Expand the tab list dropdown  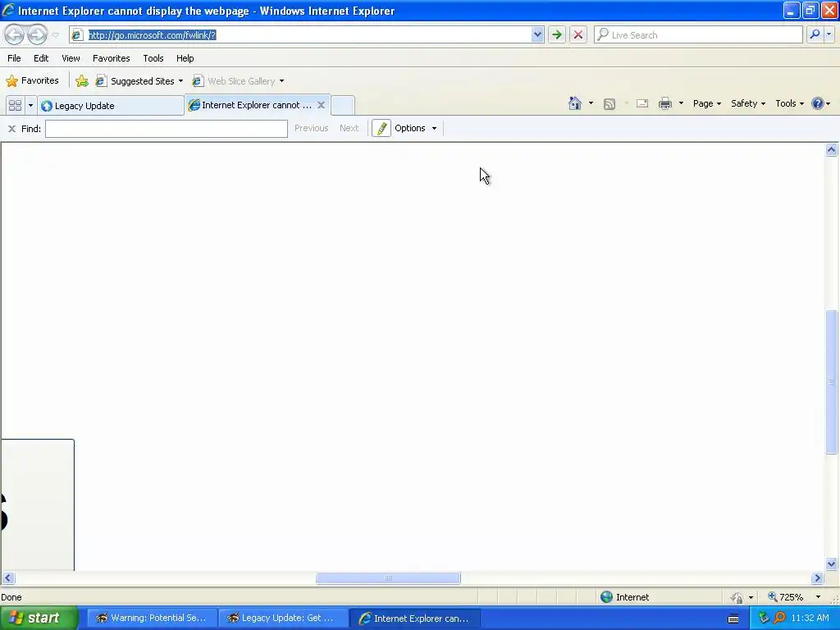point(30,105)
